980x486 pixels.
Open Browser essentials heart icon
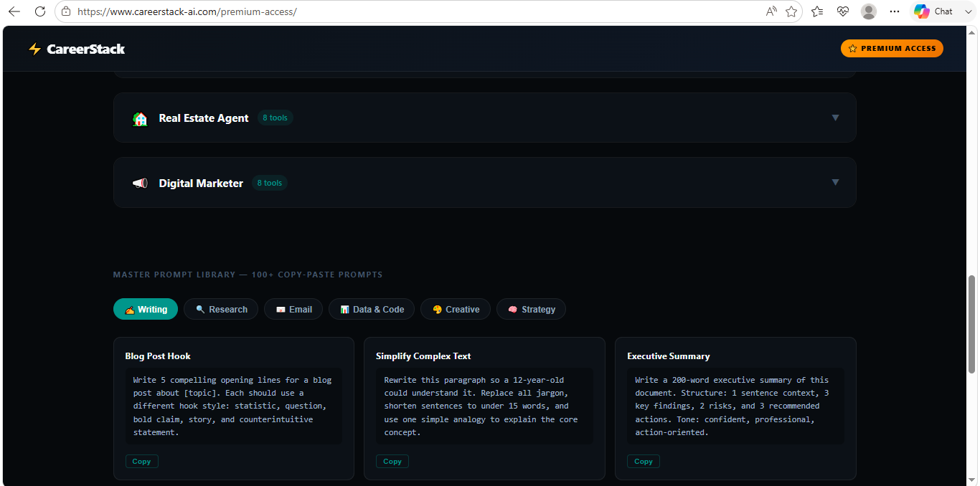tap(843, 11)
